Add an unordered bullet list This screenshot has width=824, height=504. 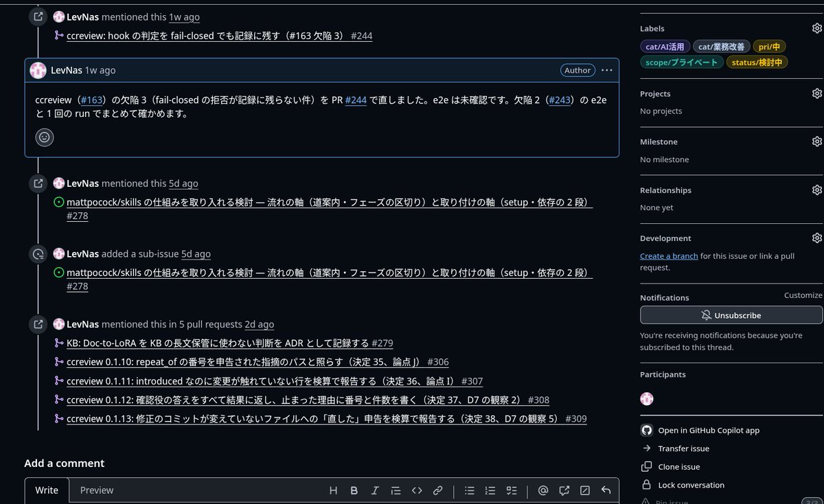470,490
